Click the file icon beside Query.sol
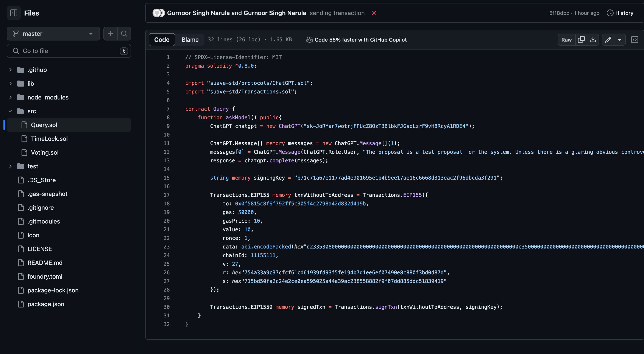This screenshot has width=644, height=354. coord(24,125)
